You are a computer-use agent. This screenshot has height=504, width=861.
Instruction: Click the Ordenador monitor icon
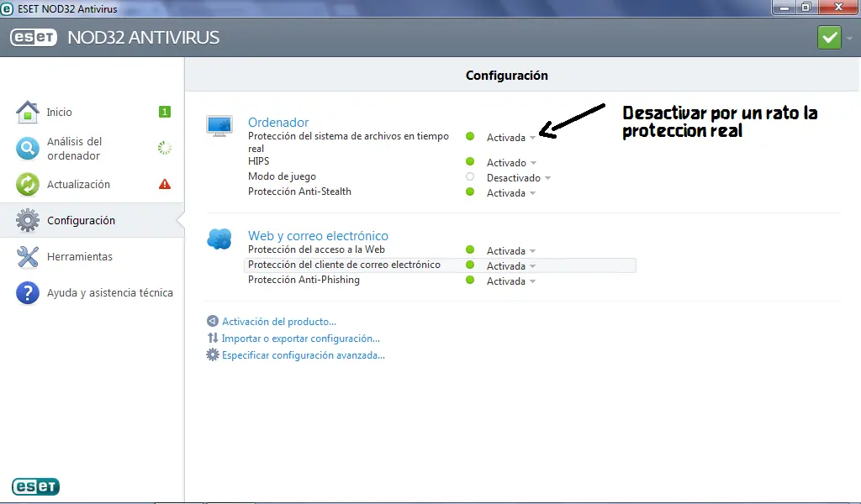(x=219, y=126)
